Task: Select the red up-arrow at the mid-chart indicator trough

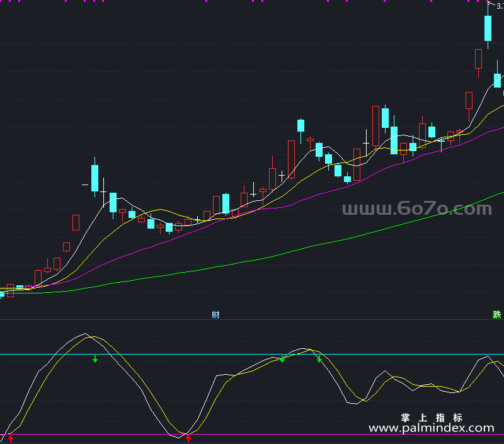Action: pos(188,438)
